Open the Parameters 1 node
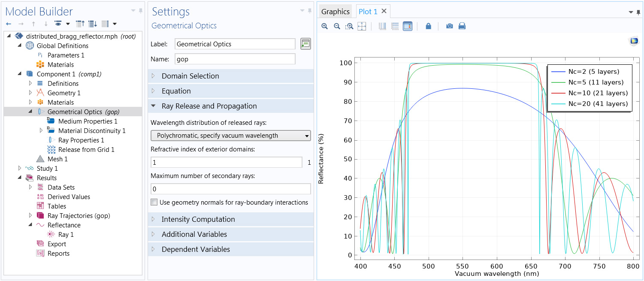Viewport: 644px width, 281px height. [x=66, y=55]
